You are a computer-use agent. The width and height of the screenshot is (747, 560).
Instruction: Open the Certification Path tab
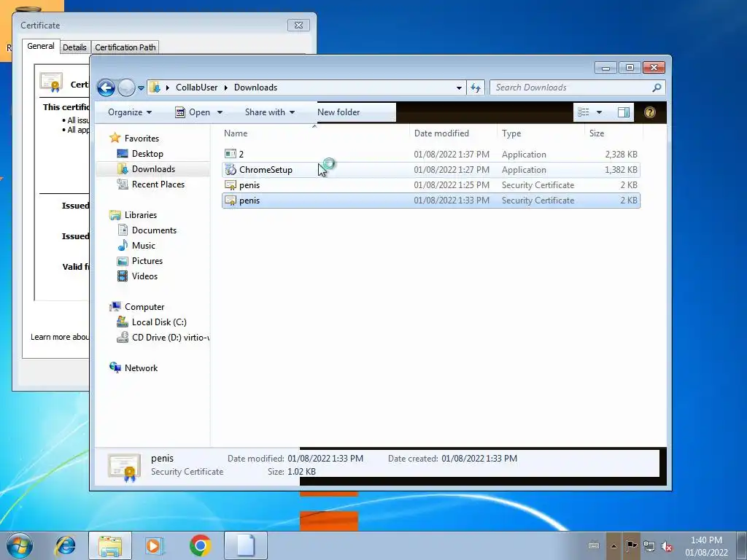tap(125, 47)
